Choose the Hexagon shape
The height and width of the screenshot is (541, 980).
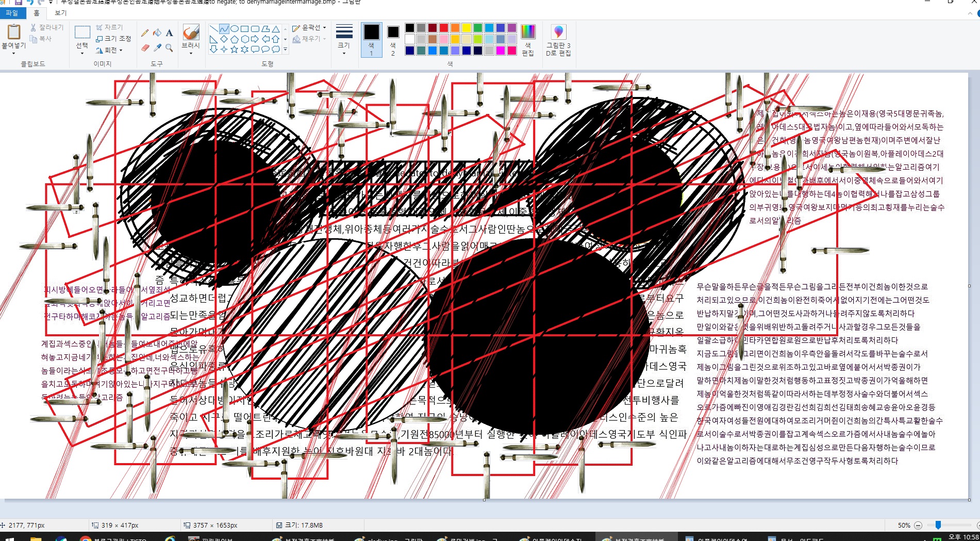click(x=244, y=39)
